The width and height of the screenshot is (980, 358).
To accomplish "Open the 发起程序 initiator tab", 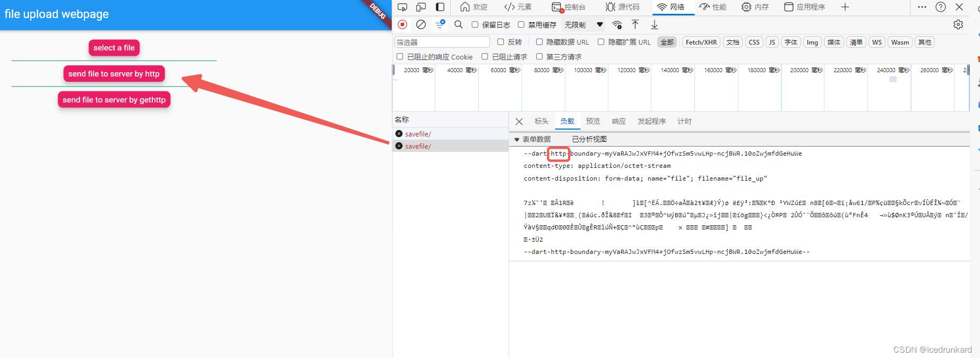I will [x=651, y=122].
